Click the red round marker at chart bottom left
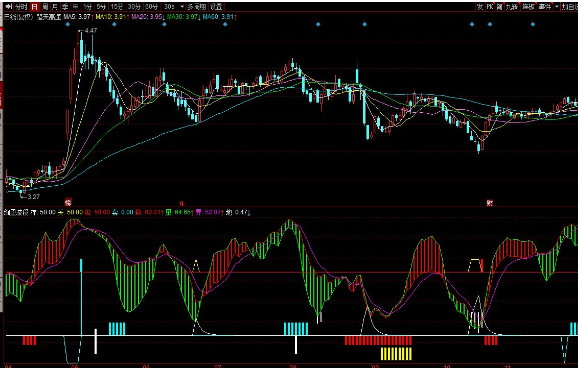Viewport: 578px width, 368px height. pyautogui.click(x=68, y=202)
